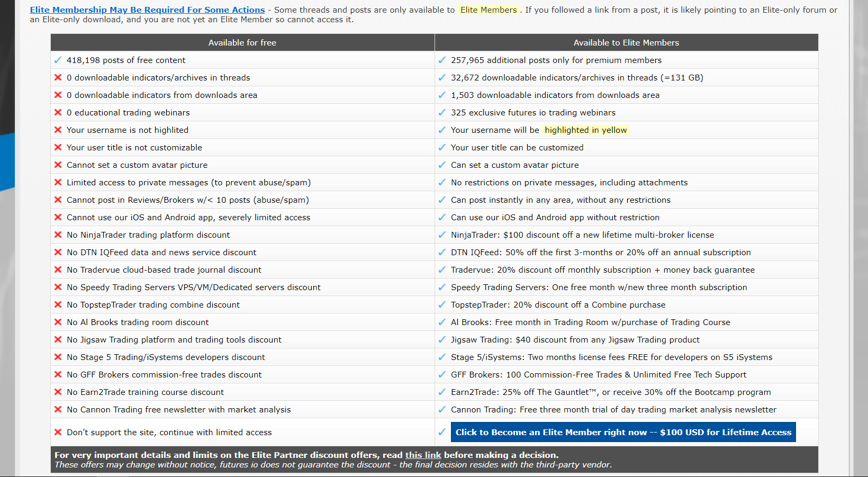Click the checkmark beside 257,965 additional posts

pyautogui.click(x=442, y=60)
